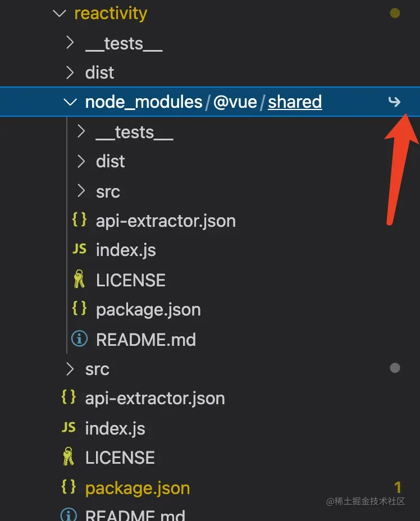Viewport: 420px width, 521px height.
Task: Click the node_modules path segment
Action: pyautogui.click(x=143, y=102)
